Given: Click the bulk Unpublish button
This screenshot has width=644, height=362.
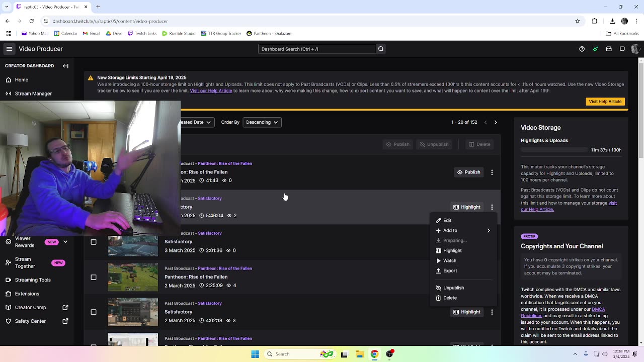Looking at the screenshot, I should click(x=434, y=144).
